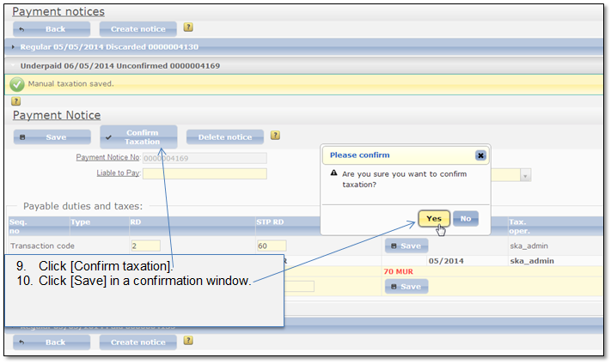This screenshot has height=364, width=611.
Task: Click the warning triangle in confirm dialog
Action: (x=334, y=173)
